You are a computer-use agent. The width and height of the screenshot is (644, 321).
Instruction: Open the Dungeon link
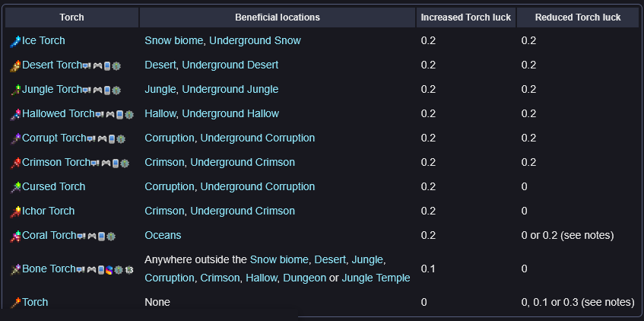tap(305, 278)
